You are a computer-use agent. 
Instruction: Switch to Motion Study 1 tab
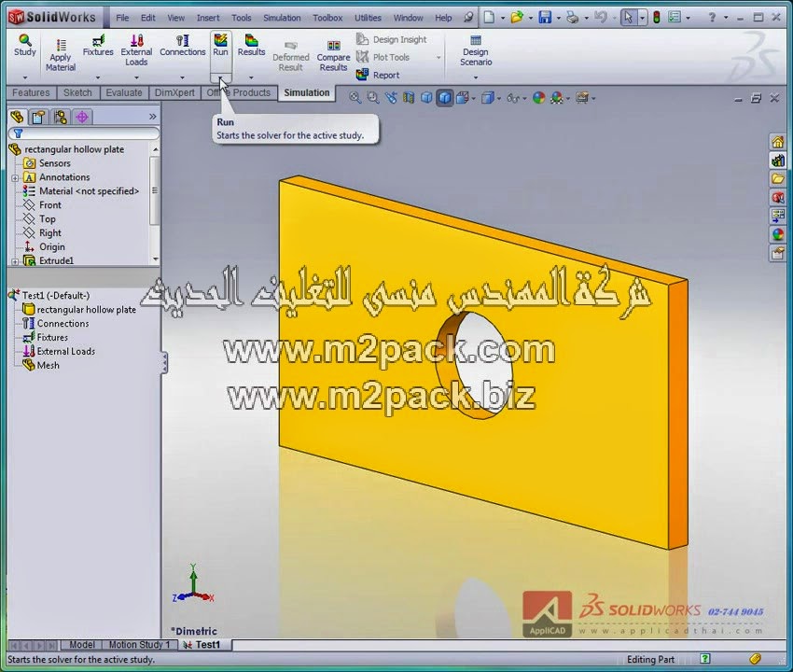pyautogui.click(x=139, y=645)
